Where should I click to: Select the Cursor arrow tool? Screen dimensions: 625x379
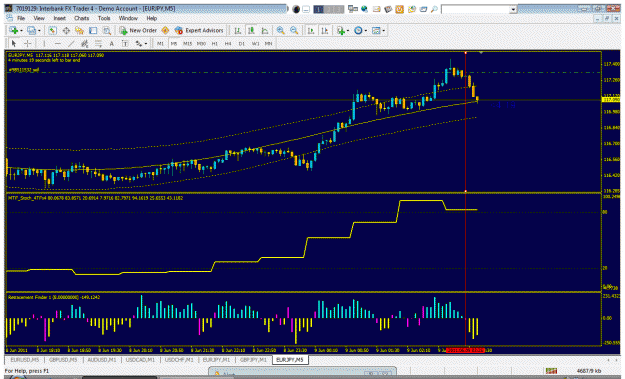pyautogui.click(x=14, y=43)
